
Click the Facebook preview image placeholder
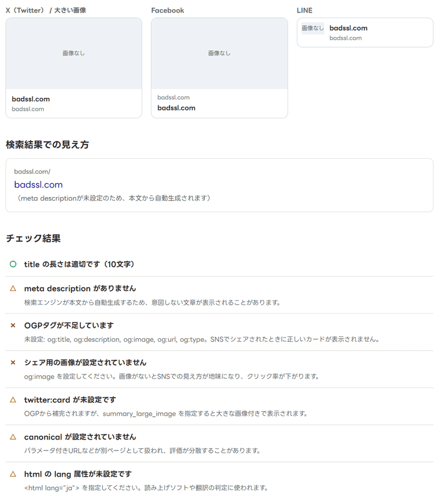click(219, 53)
